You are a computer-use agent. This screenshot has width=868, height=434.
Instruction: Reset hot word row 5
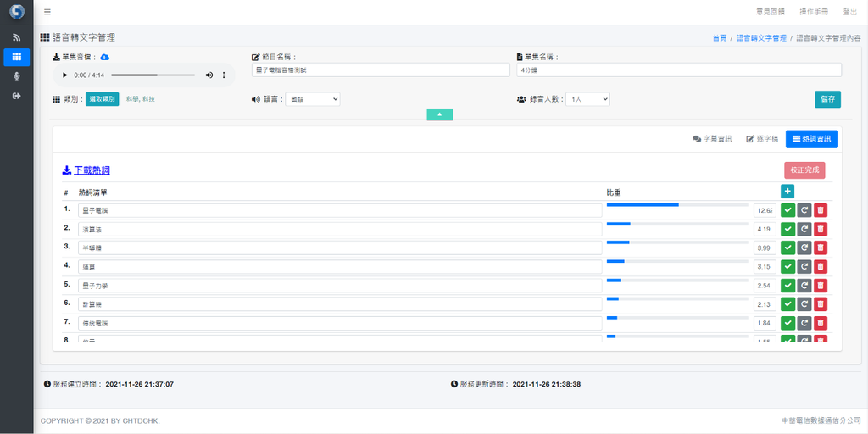point(804,286)
